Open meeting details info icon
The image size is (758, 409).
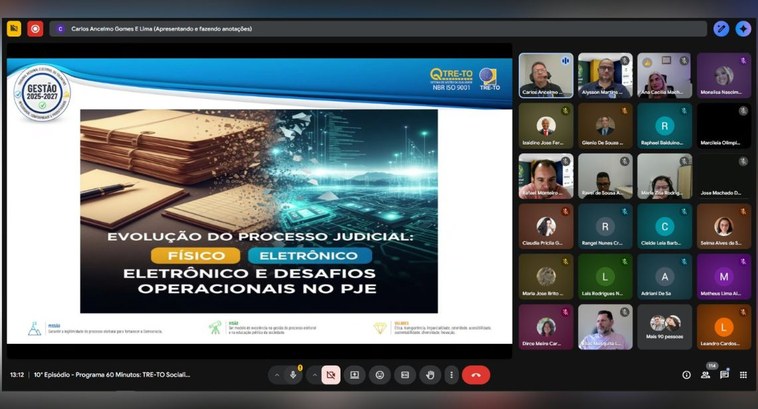coord(686,375)
